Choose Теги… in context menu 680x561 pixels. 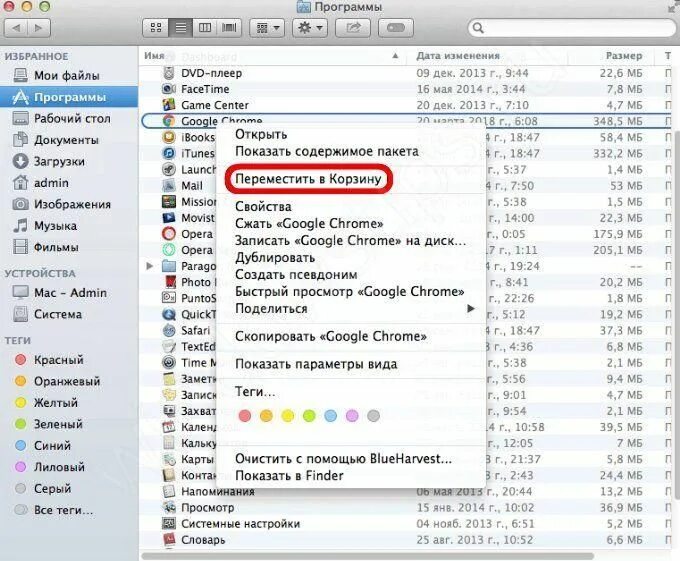tap(350, 392)
